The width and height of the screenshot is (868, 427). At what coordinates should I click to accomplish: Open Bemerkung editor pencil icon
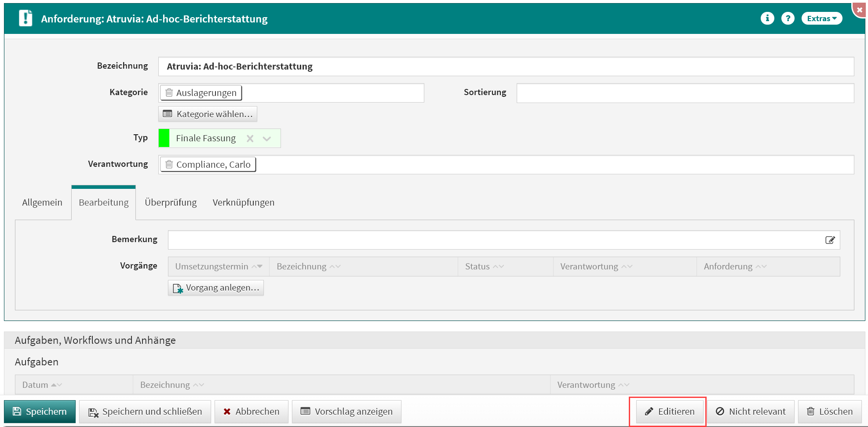830,240
